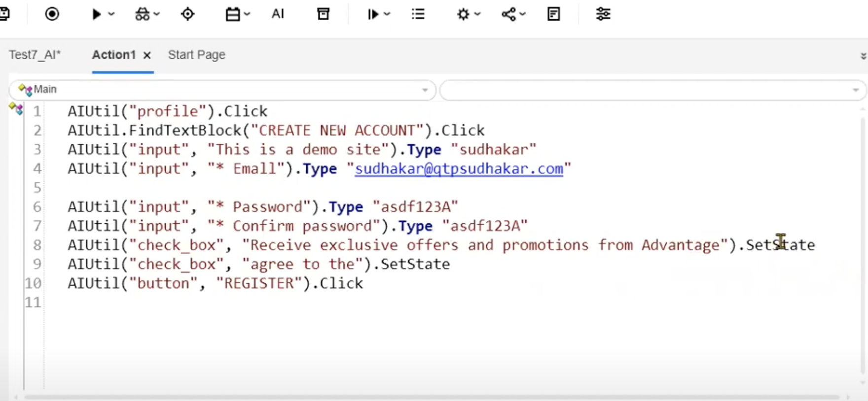Run the test with the Play icon
868x401 pixels.
[97, 14]
